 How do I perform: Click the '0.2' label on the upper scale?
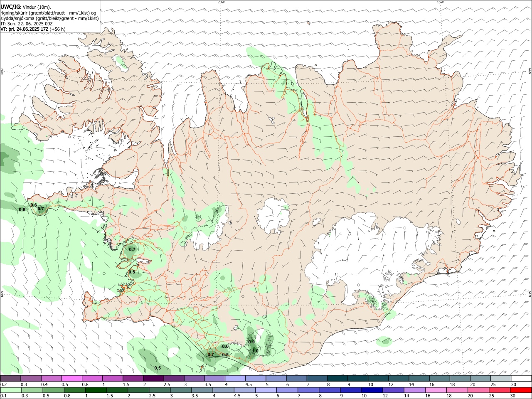[4, 384]
